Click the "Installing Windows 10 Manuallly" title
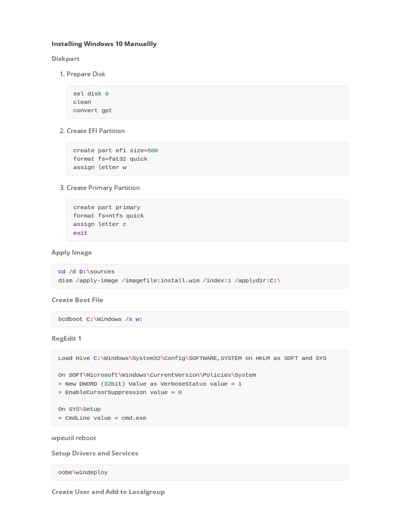This screenshot has height=532, width=399. point(104,44)
